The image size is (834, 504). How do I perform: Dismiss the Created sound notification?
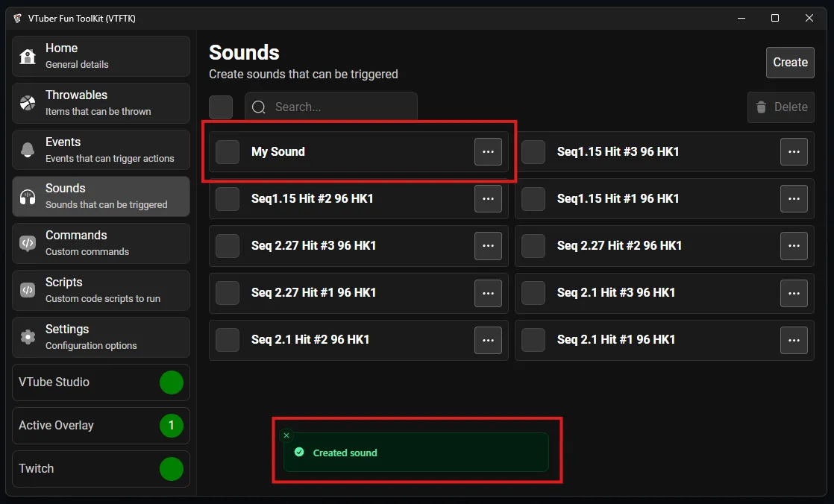point(286,435)
